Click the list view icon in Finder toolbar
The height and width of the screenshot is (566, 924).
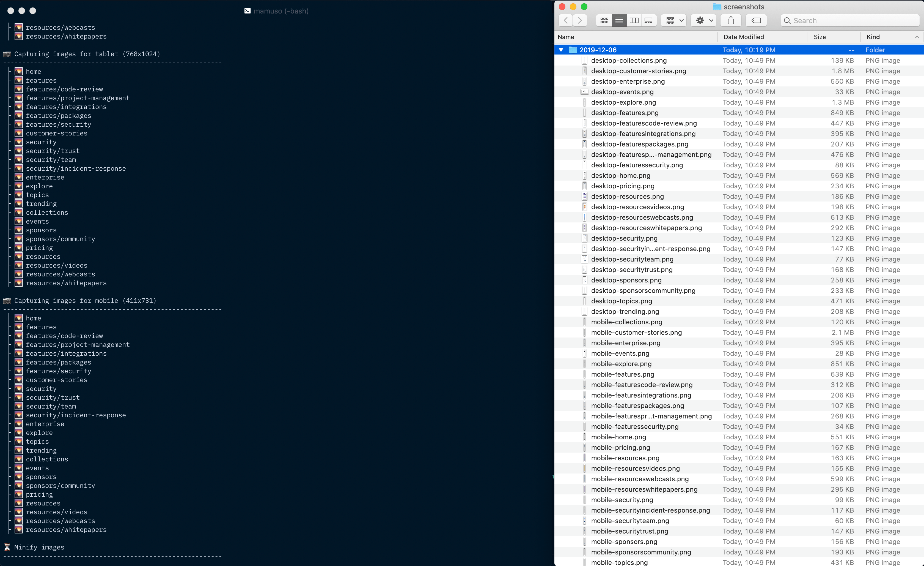[x=619, y=20]
